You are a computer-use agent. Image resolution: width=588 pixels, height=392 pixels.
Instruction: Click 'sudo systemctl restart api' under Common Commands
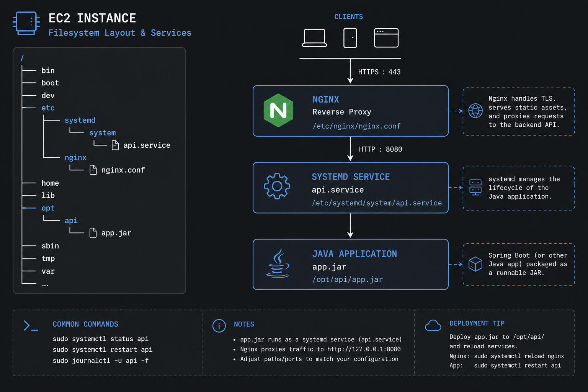click(103, 350)
